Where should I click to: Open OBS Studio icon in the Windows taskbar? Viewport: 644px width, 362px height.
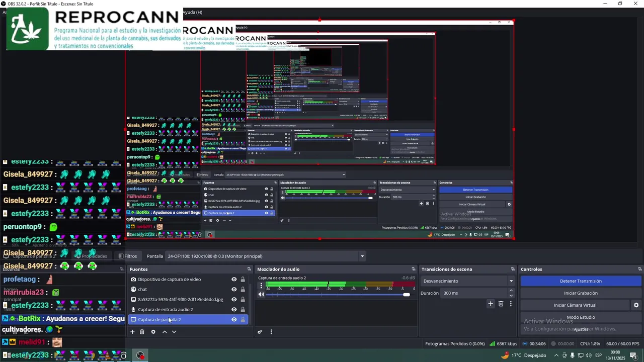coord(140,355)
